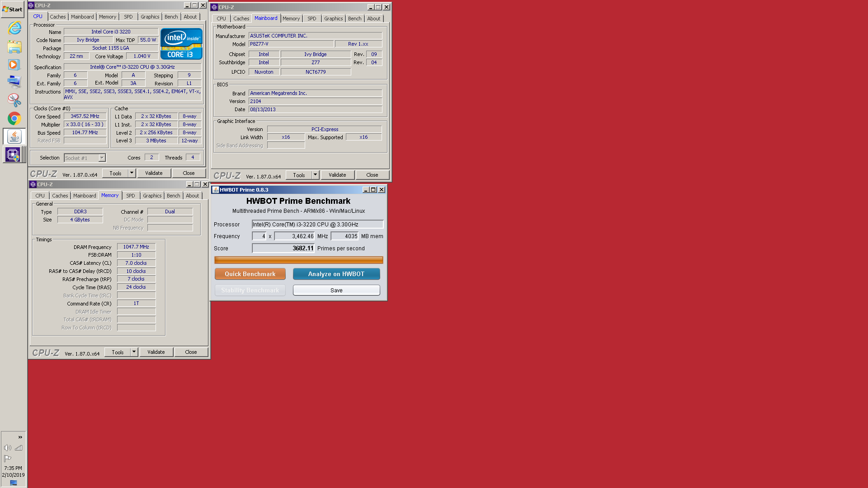This screenshot has width=868, height=488.
Task: Start the Quick Benchmark in HWBOT Prime
Action: (250, 274)
